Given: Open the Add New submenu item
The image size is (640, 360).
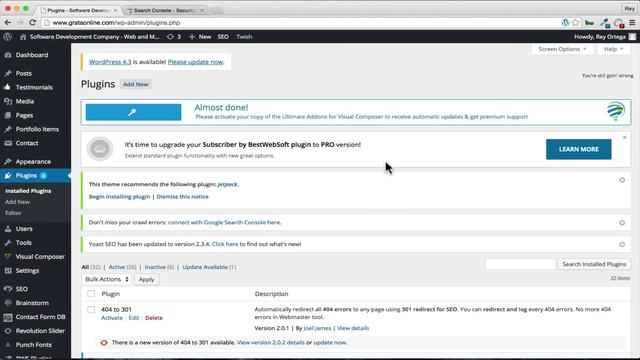Looking at the screenshot, I should (18, 202).
